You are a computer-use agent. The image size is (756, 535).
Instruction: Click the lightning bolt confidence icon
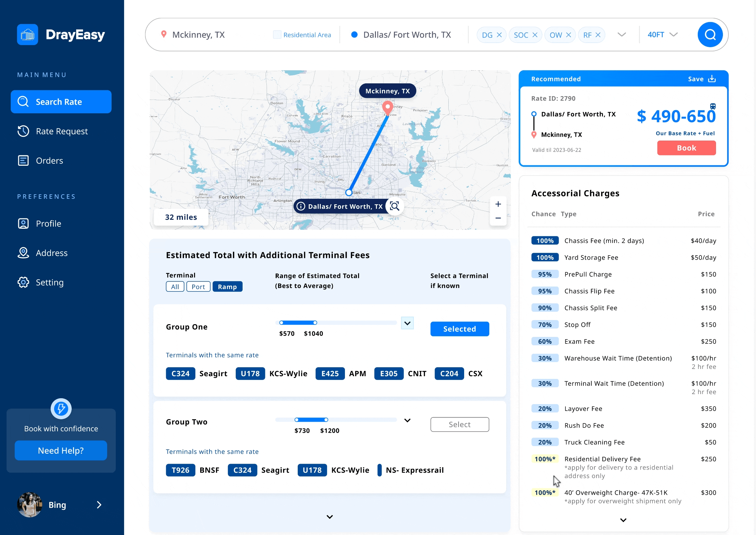(61, 409)
